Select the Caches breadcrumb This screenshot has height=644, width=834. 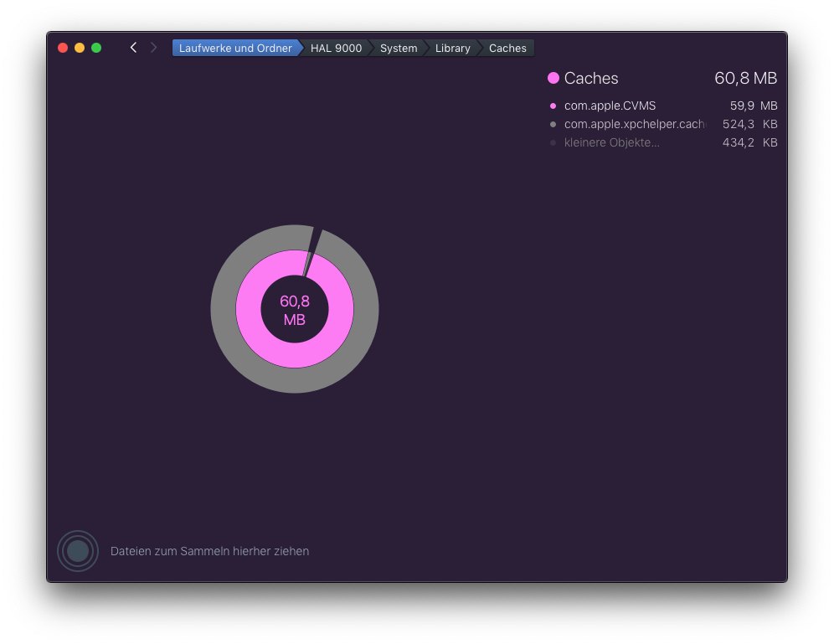coord(507,48)
